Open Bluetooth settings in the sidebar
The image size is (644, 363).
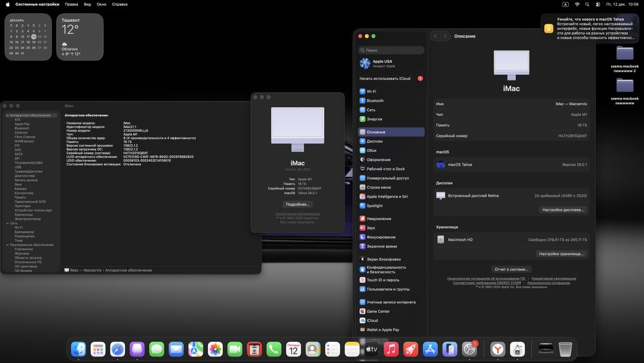coord(374,101)
